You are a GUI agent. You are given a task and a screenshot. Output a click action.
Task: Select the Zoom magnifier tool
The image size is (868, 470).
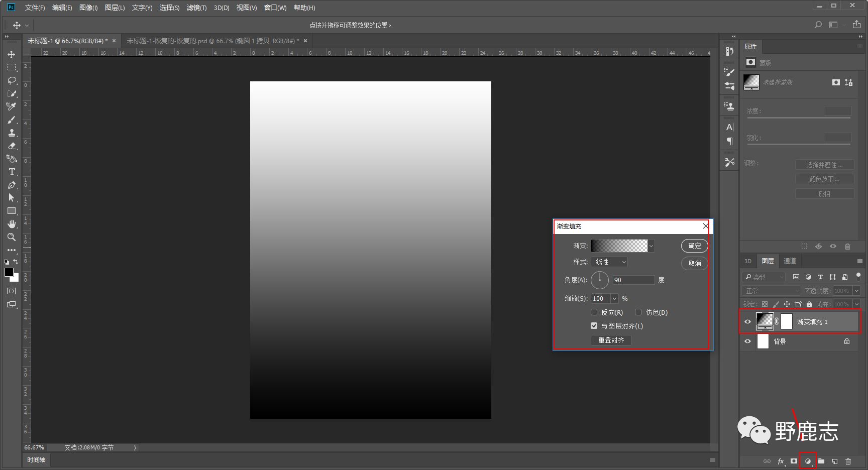12,237
